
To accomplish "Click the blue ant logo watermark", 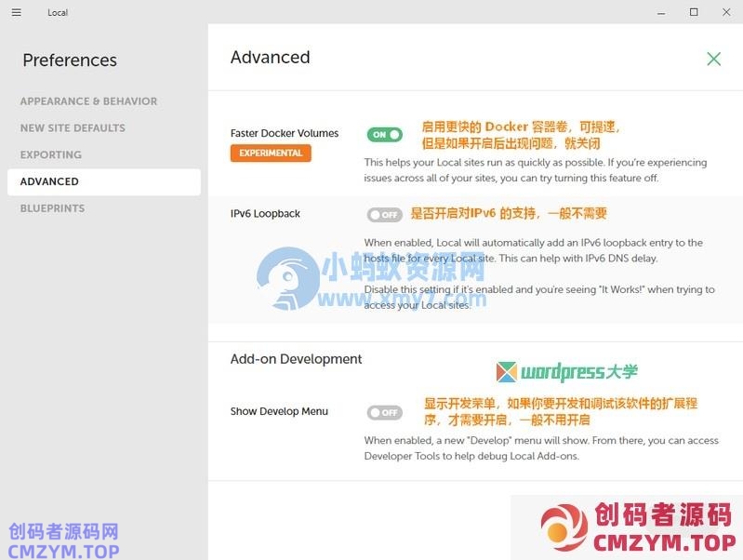I will pos(287,278).
